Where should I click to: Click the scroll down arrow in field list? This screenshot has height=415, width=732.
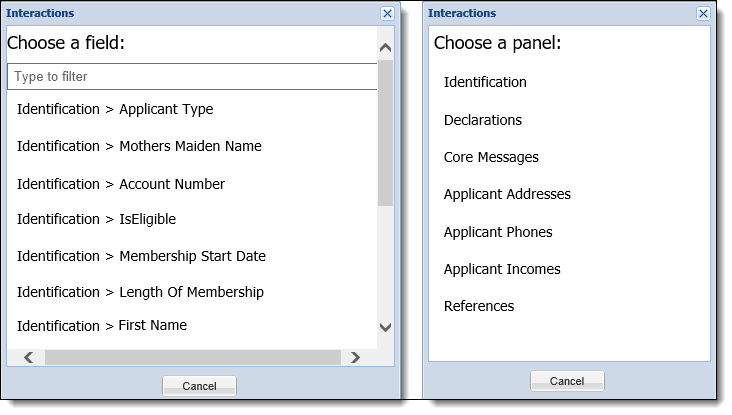pos(385,327)
